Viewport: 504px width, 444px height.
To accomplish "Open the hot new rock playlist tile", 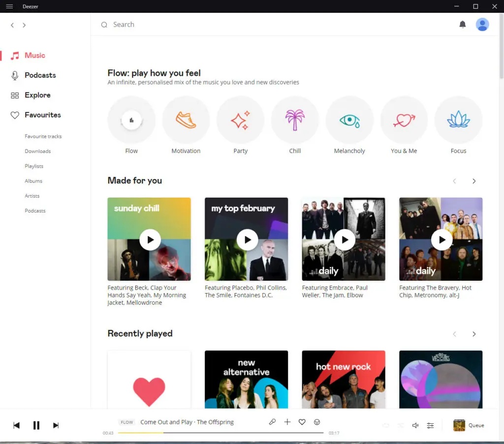I will pyautogui.click(x=344, y=380).
